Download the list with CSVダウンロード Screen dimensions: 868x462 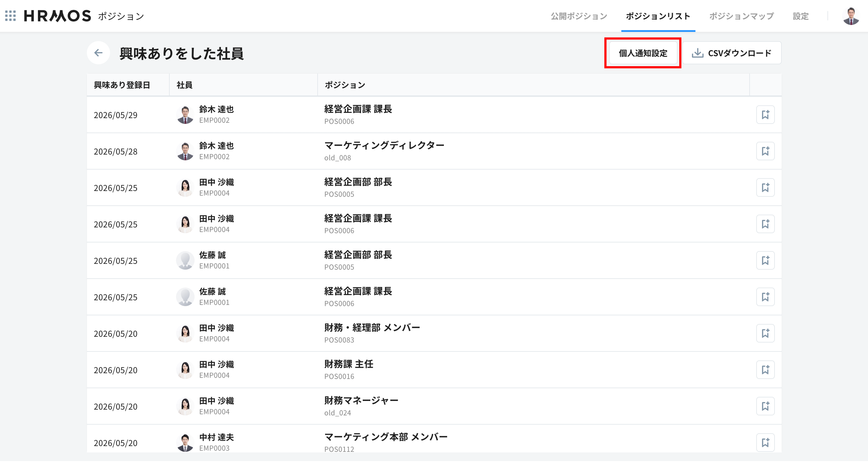732,53
